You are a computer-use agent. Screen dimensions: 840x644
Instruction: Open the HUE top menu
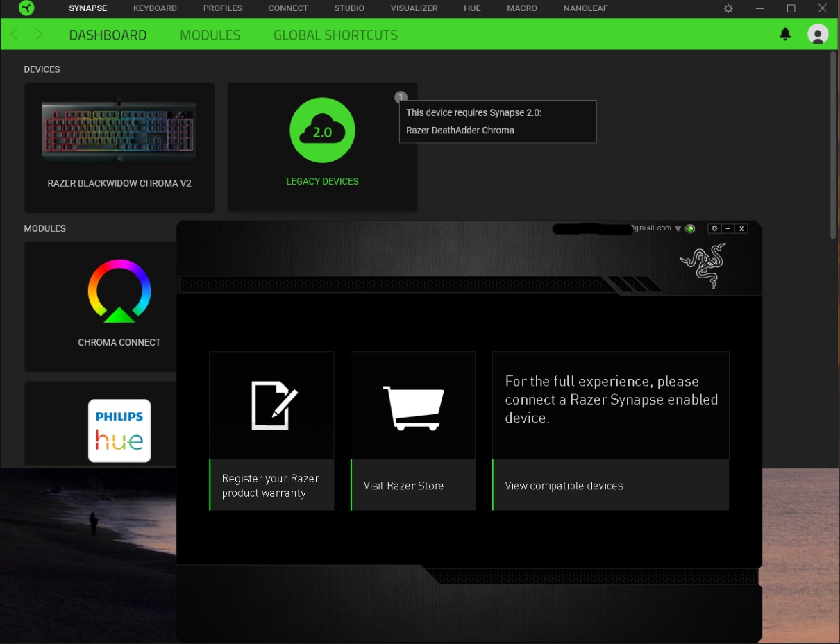pos(472,8)
